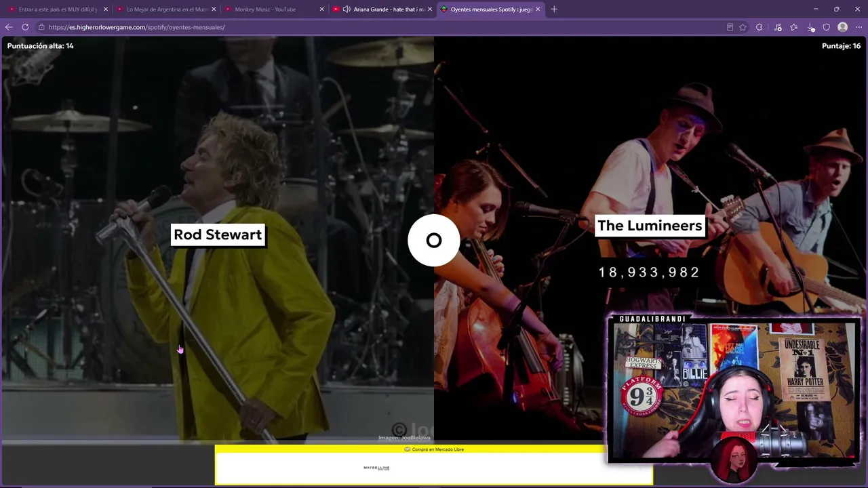Open the downloads arrow icon
The image size is (868, 488).
point(811,27)
